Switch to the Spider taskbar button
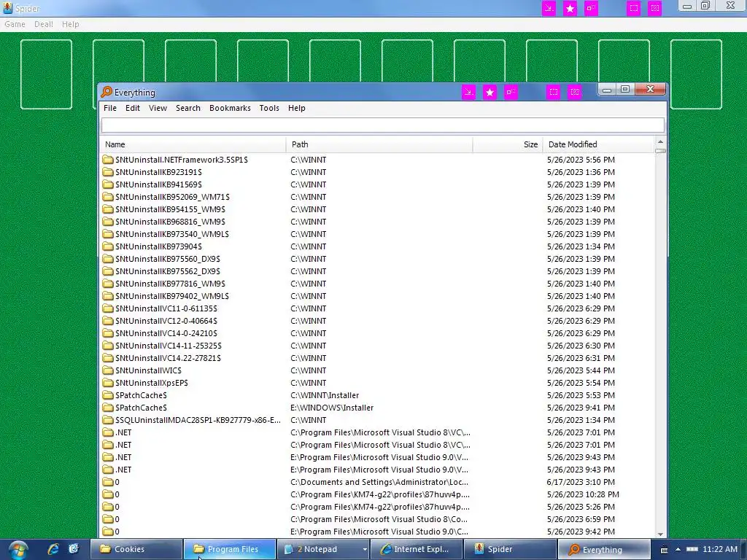Screen dimensions: 747x560 [x=510, y=550]
